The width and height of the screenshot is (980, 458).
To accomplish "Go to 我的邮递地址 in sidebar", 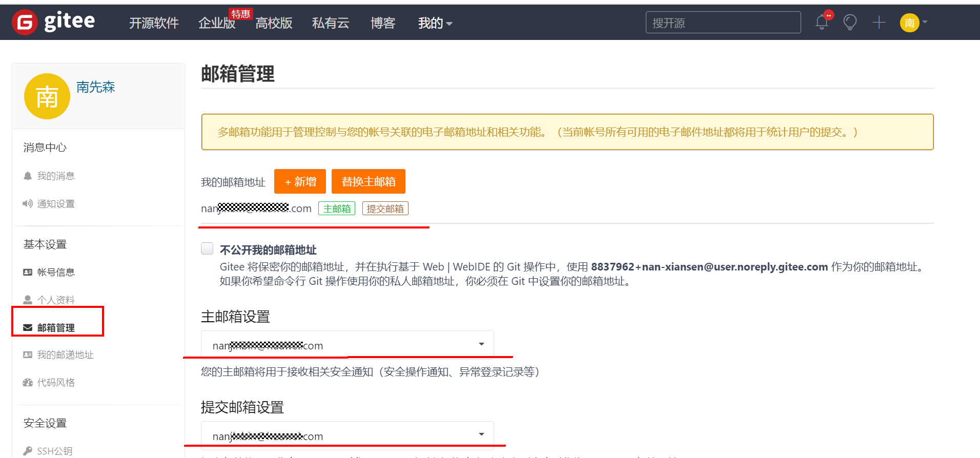I will (65, 355).
